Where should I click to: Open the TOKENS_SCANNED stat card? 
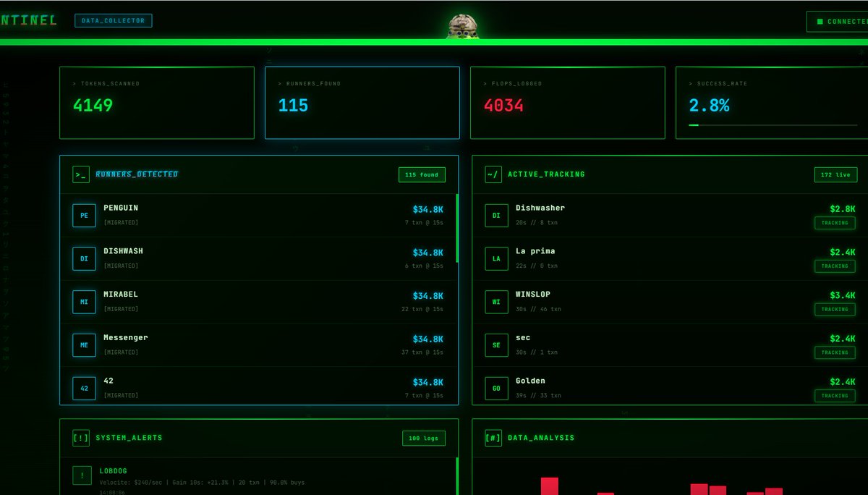tap(157, 103)
